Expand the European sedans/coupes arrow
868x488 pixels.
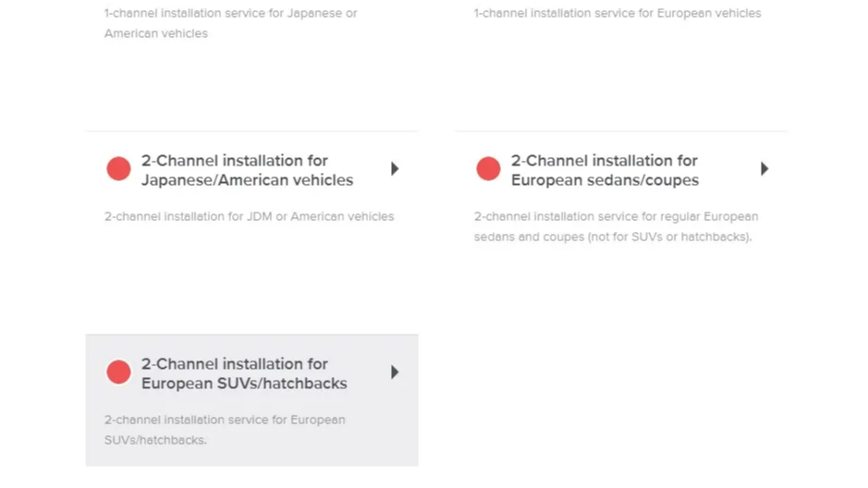pyautogui.click(x=764, y=169)
